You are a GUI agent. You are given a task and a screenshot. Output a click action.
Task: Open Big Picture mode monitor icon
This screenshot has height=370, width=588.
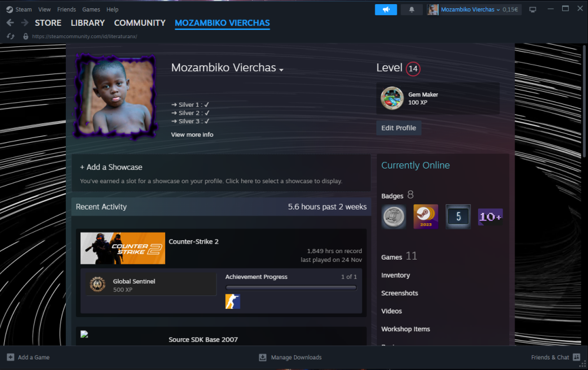click(x=533, y=9)
